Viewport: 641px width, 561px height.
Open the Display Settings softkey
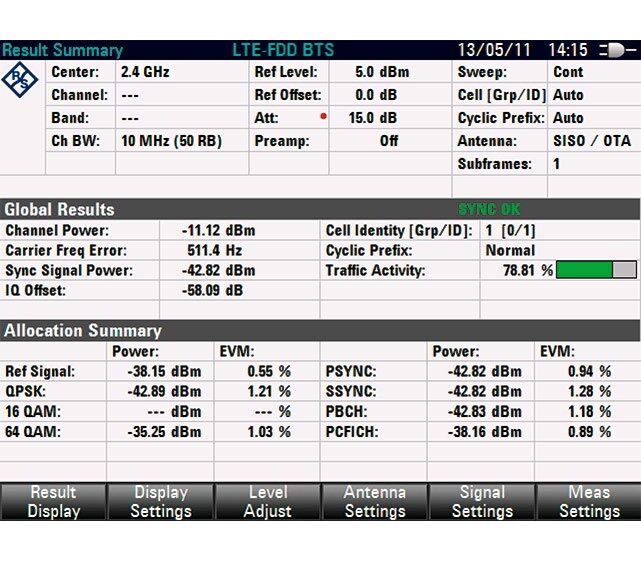pyautogui.click(x=160, y=501)
